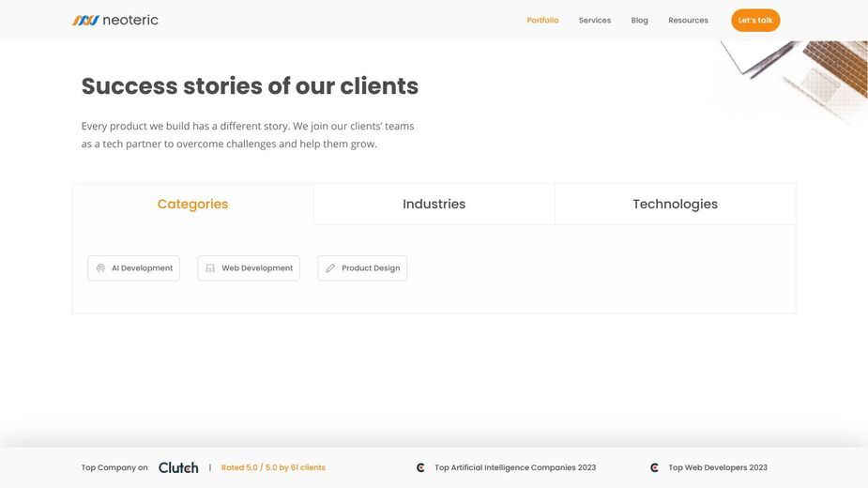Viewport: 868px width, 488px height.
Task: Open the Portfolio menu item
Action: (542, 20)
